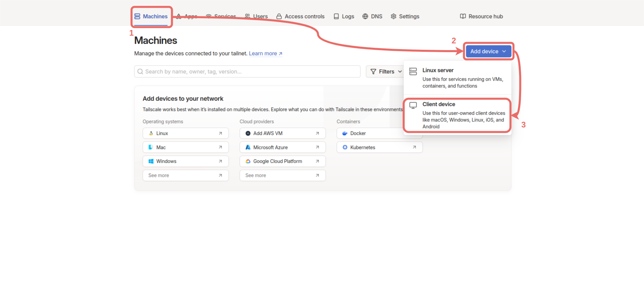Open the Kubernetes container option
Image resolution: width=644 pixels, height=298 pixels.
(380, 147)
